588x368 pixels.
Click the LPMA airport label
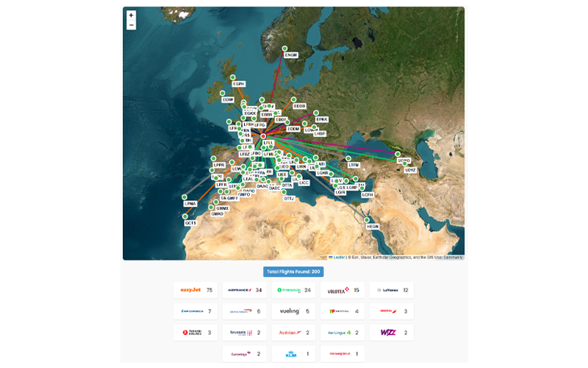coord(190,204)
